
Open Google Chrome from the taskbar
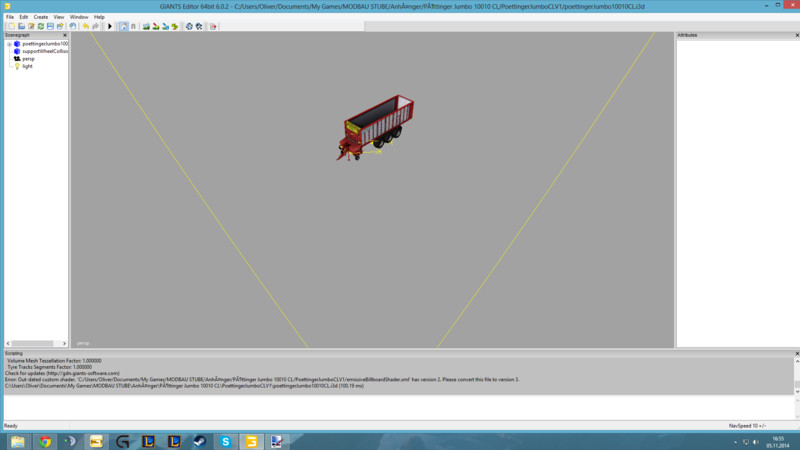pos(44,441)
